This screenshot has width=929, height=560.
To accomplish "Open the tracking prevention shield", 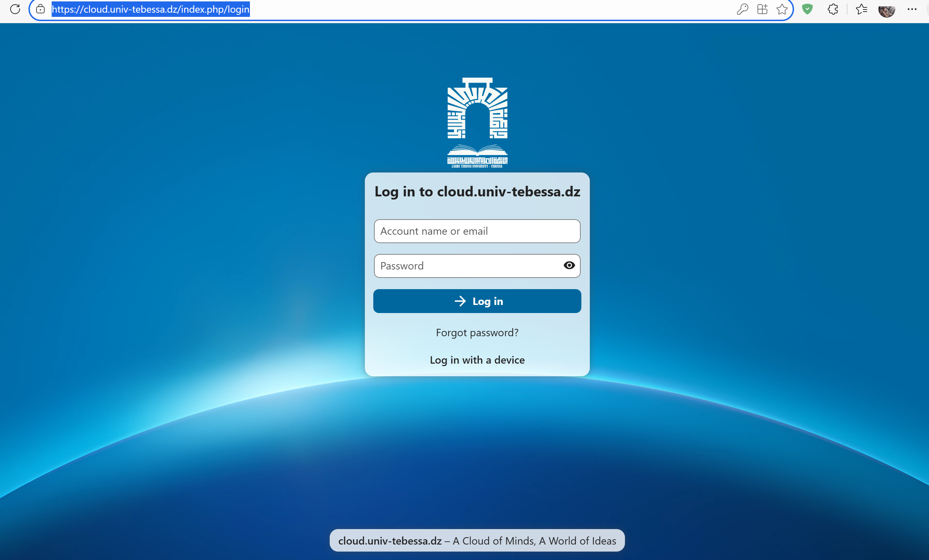I will [807, 9].
